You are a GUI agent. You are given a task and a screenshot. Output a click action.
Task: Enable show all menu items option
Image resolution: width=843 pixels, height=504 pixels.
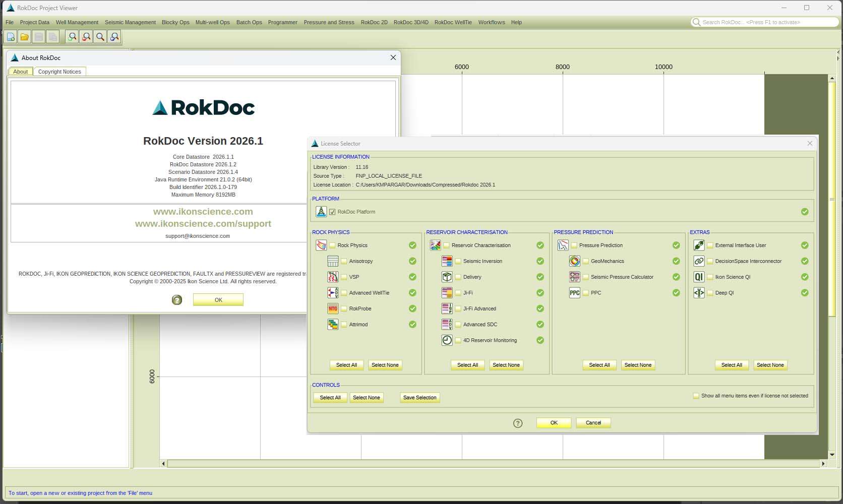coord(696,396)
